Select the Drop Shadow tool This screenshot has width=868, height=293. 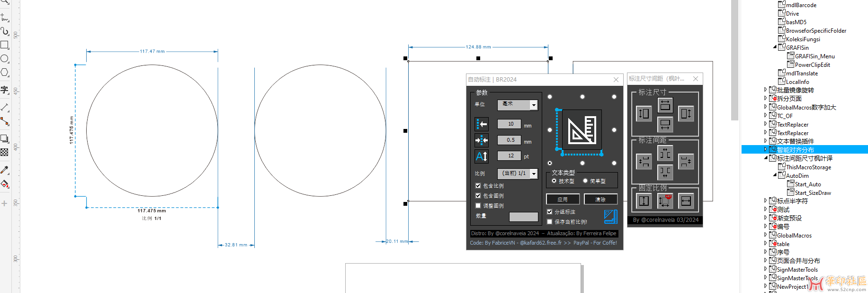point(5,139)
